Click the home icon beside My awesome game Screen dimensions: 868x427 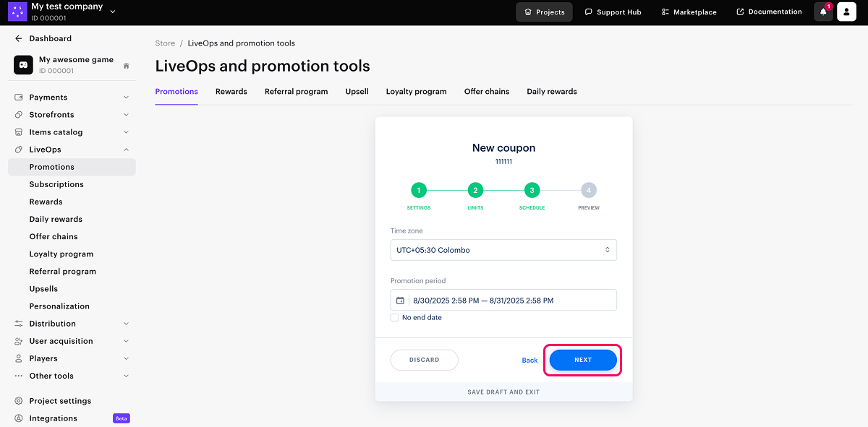click(x=126, y=66)
